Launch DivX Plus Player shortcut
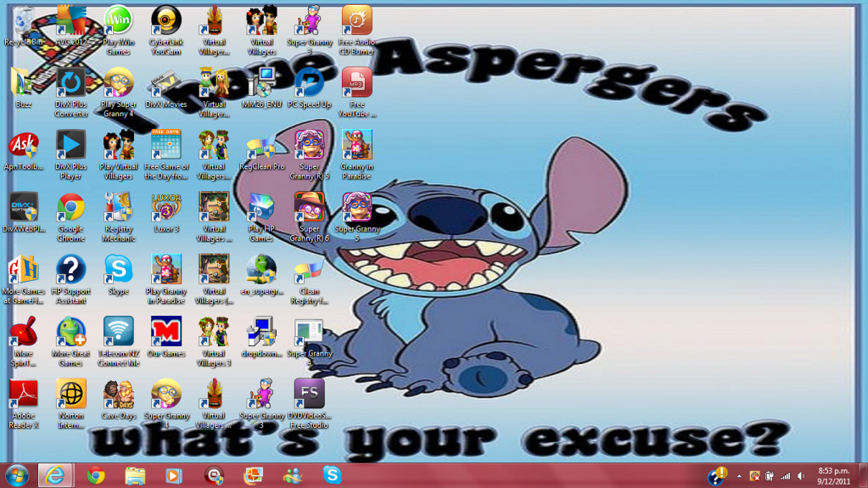 pos(71,155)
